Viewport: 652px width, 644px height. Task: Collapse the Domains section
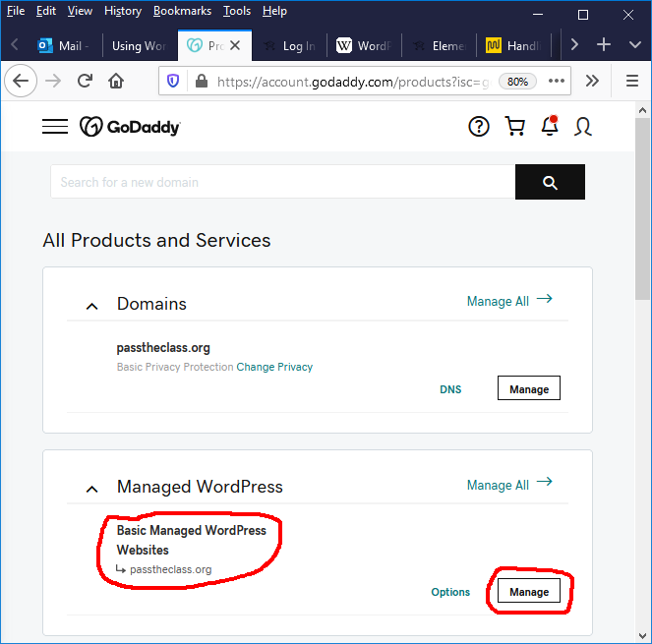(x=92, y=306)
